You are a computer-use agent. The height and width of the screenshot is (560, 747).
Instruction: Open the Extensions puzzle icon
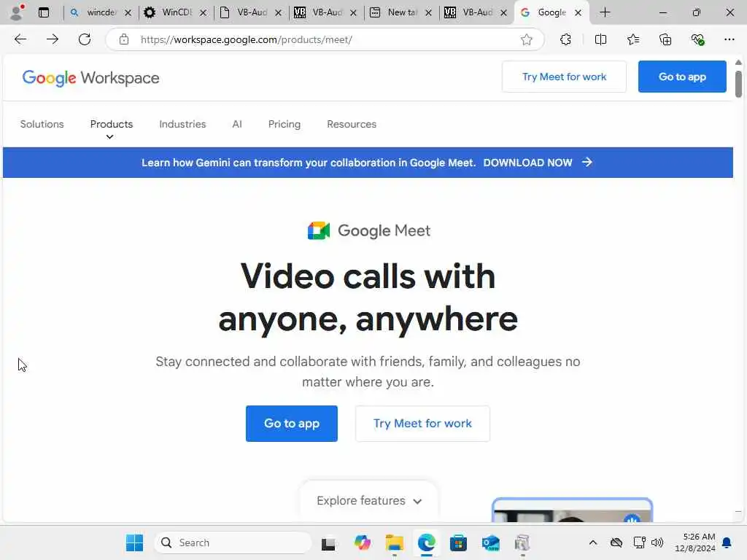pyautogui.click(x=565, y=39)
